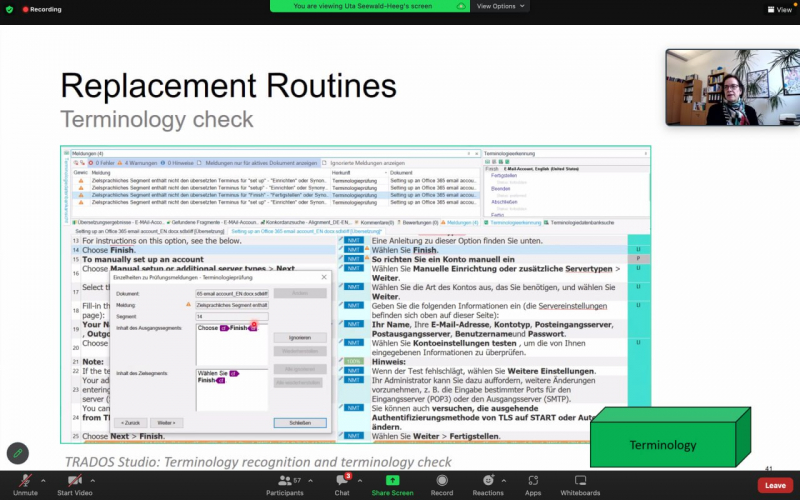The height and width of the screenshot is (500, 800).
Task: Open the Participants panel
Action: [x=285, y=485]
